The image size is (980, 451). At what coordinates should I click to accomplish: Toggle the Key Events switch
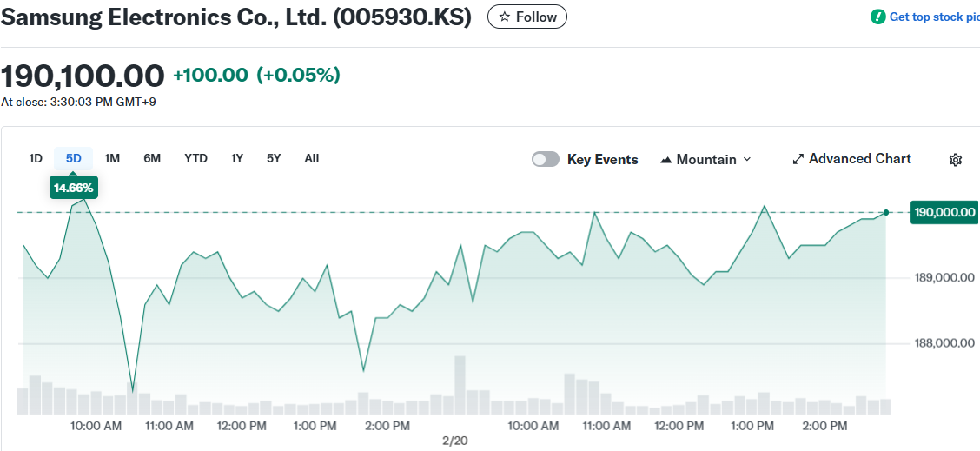tap(546, 160)
